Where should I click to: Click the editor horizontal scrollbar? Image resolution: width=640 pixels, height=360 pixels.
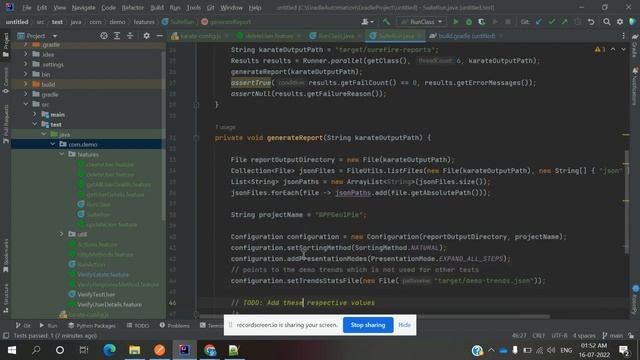374,316
